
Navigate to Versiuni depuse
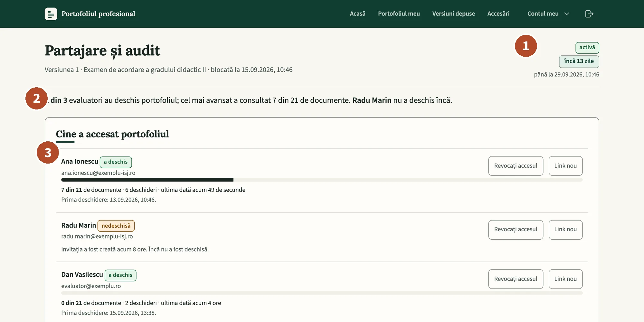pyautogui.click(x=453, y=14)
